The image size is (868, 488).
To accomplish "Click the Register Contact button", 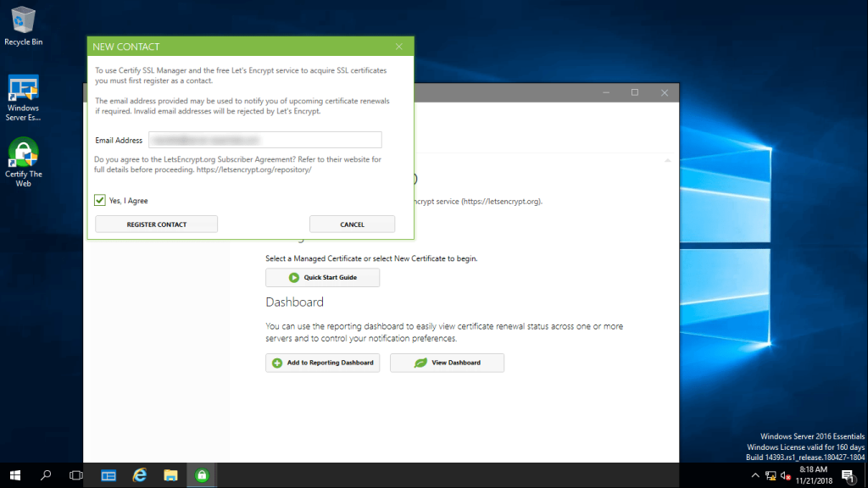I will coord(156,224).
